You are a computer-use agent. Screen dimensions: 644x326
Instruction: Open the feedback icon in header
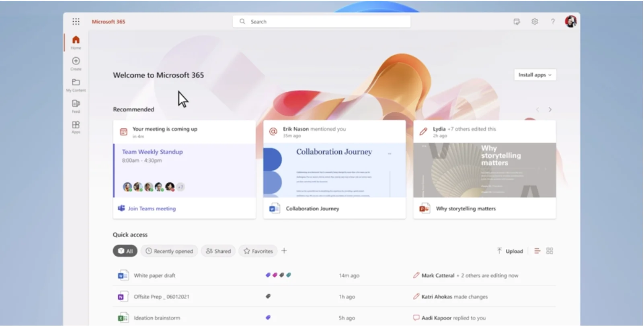(517, 22)
